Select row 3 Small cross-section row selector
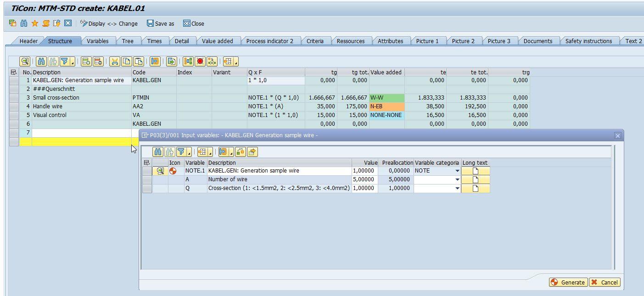Screen dimensions: 644x296 [x=14, y=98]
